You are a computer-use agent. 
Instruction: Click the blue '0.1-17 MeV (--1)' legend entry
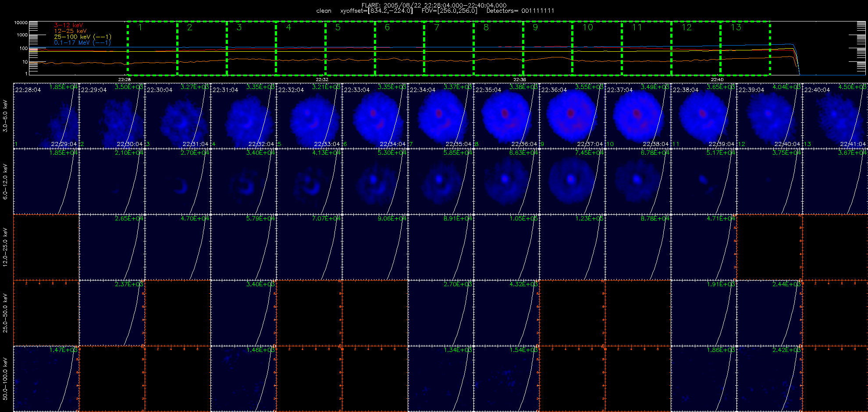pyautogui.click(x=82, y=43)
